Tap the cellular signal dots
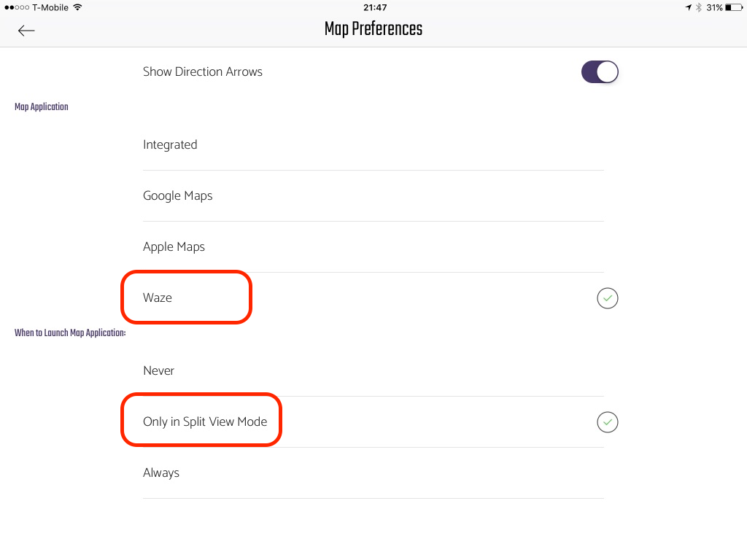Viewport: 747px width, 560px height. [x=17, y=7]
